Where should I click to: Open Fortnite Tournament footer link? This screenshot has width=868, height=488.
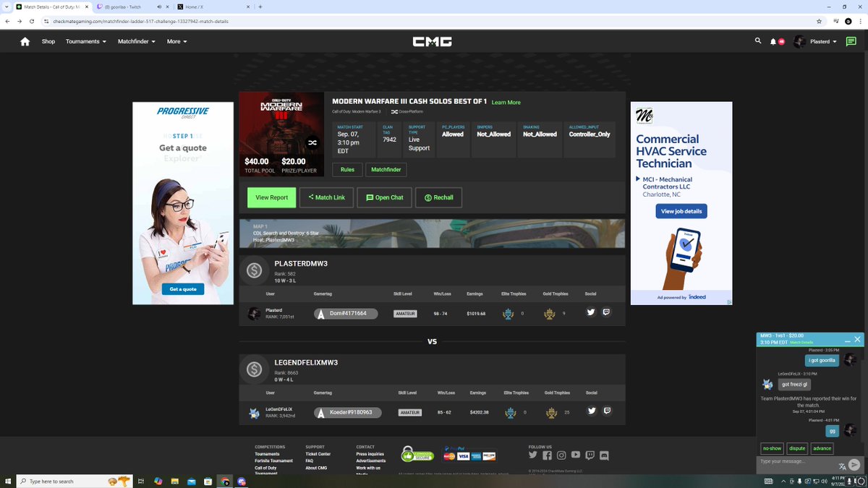[273, 461]
